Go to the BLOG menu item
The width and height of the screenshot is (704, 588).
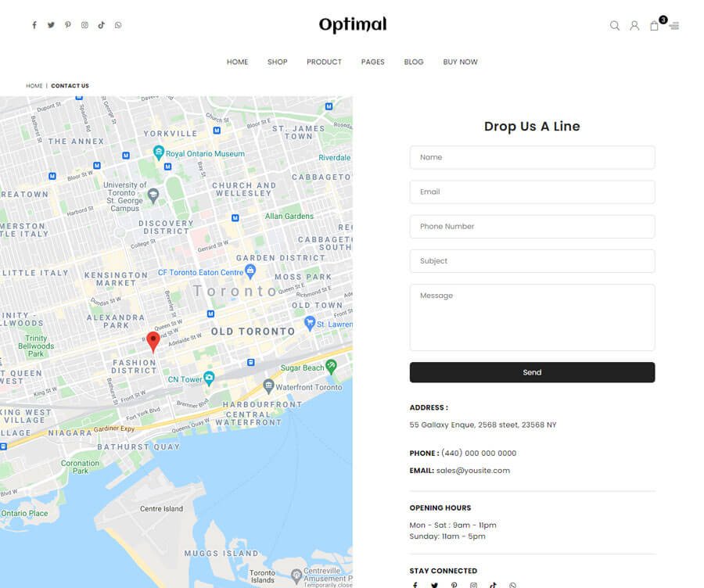coord(414,62)
